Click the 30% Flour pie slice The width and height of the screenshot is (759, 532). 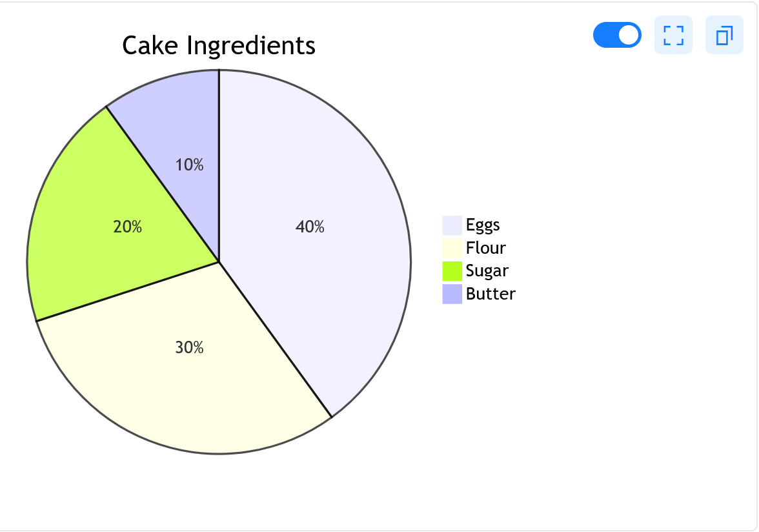[x=189, y=347]
